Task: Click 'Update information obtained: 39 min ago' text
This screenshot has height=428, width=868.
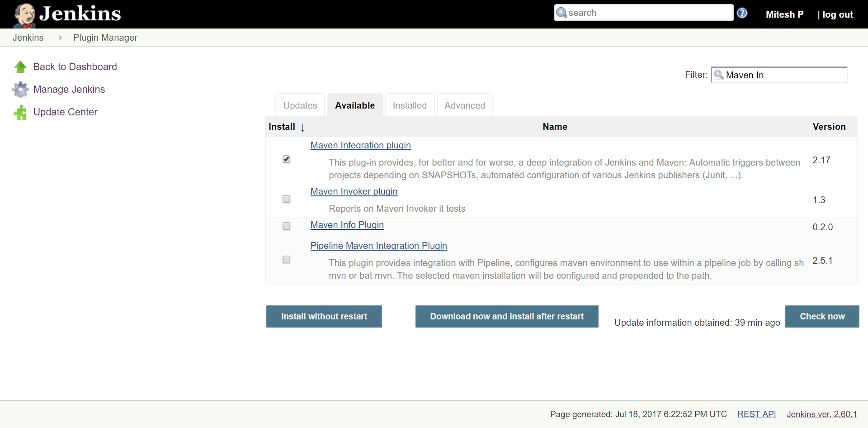Action: point(697,323)
